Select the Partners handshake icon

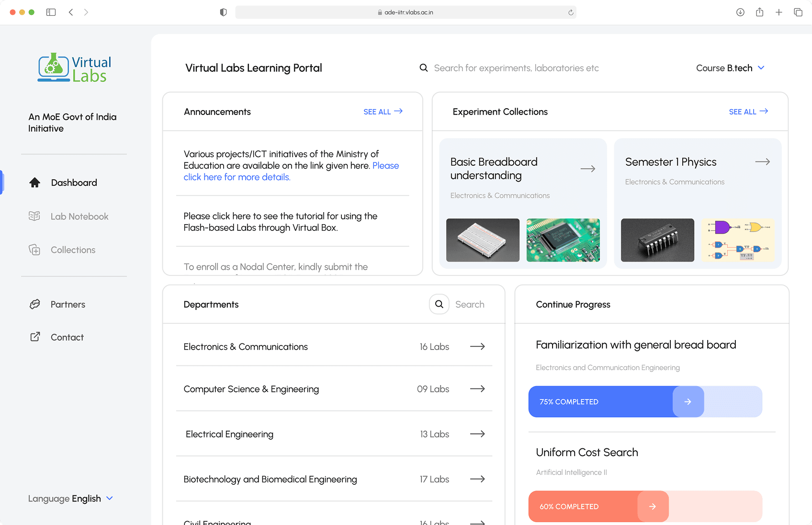34,304
